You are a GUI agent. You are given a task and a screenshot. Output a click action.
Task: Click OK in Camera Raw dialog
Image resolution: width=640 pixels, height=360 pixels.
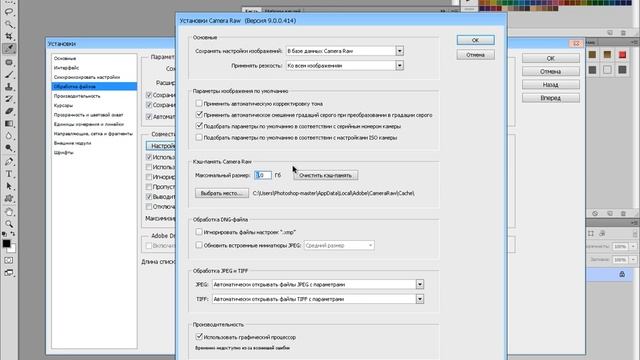point(476,40)
